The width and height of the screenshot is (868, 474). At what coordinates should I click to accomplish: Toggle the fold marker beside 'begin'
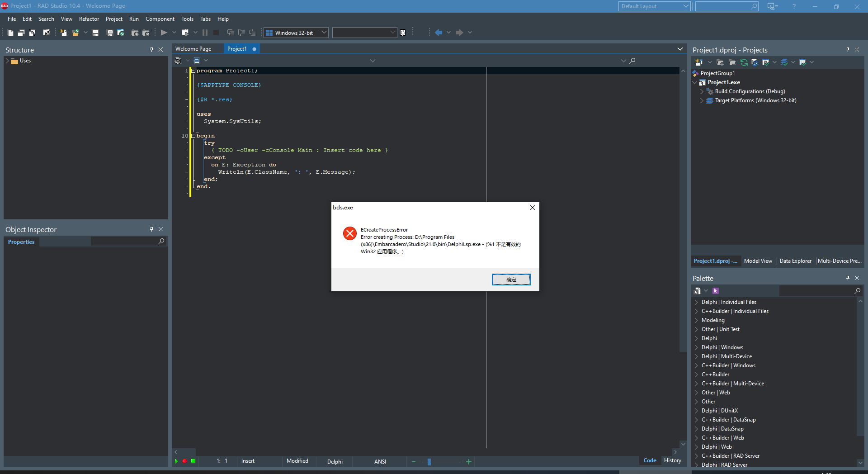click(x=193, y=136)
